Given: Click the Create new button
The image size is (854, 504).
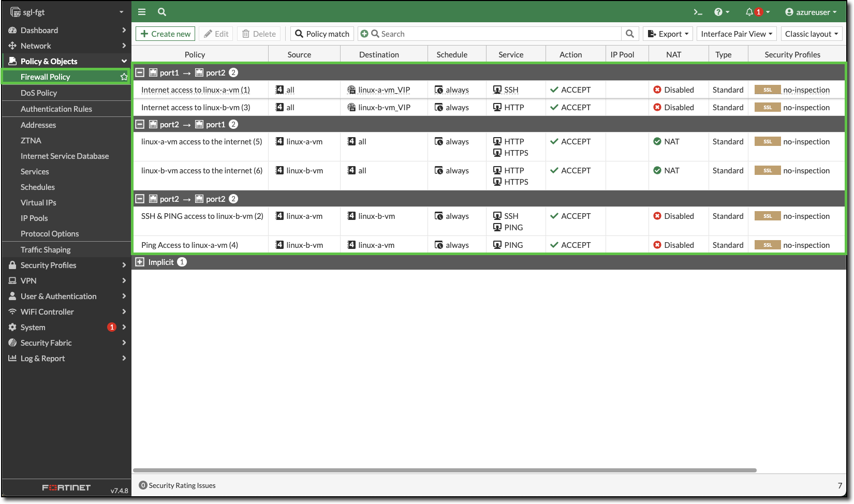Looking at the screenshot, I should 165,33.
